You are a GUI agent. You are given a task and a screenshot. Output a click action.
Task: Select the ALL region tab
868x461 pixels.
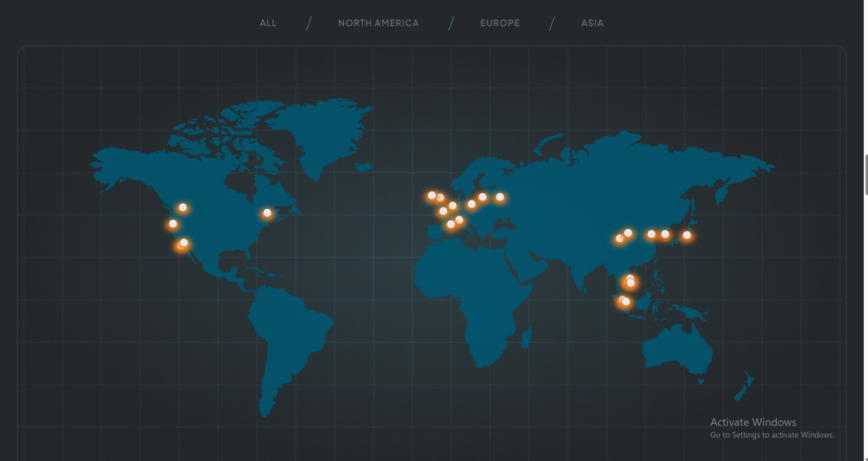[268, 23]
